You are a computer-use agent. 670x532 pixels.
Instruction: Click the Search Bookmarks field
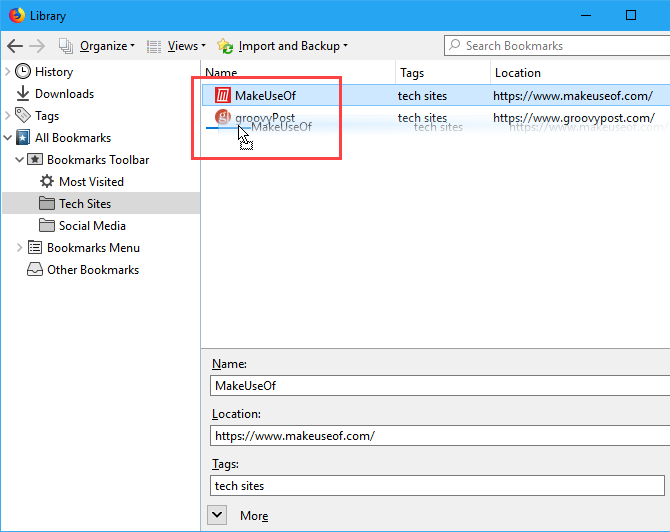click(x=555, y=46)
